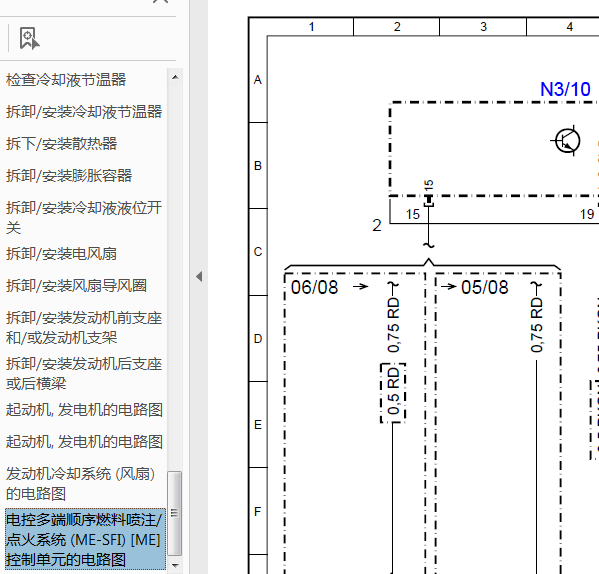Open bookmark 发动机冷却系统 (风扇) 的电路图
599x574 pixels.
tap(81, 483)
